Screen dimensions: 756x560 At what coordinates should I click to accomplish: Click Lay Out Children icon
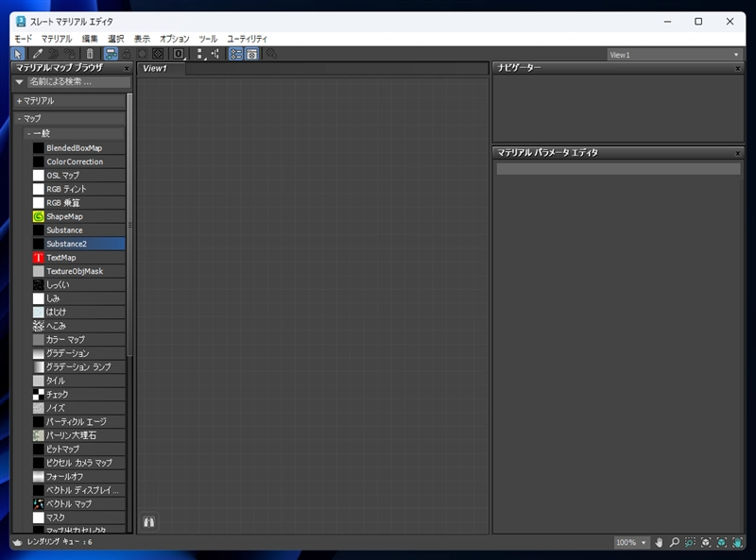(215, 54)
